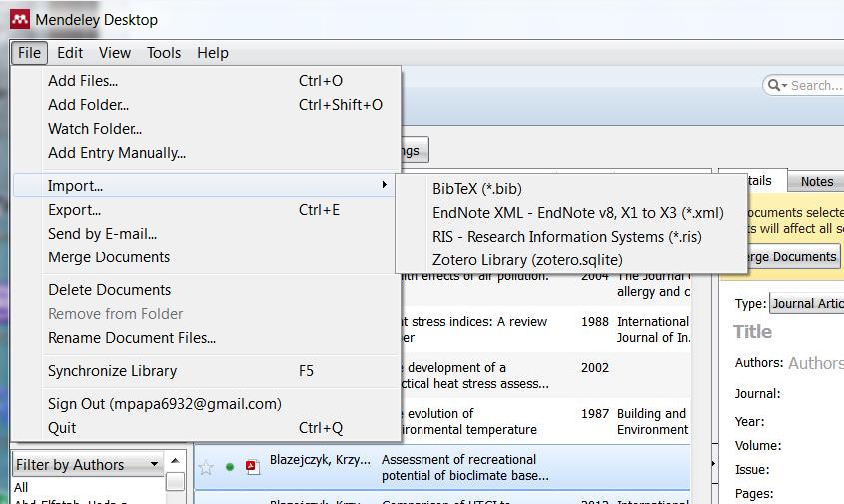This screenshot has height=504, width=844.
Task: Click the search magnifier dropdown icon
Action: tap(777, 85)
